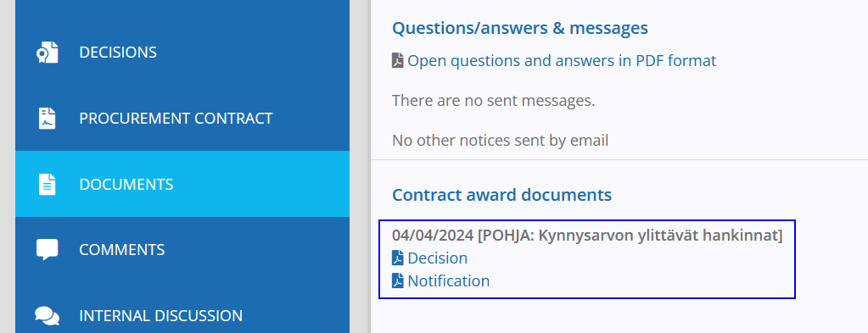The width and height of the screenshot is (868, 333).
Task: Open the DECISIONS sidebar menu item
Action: [182, 53]
